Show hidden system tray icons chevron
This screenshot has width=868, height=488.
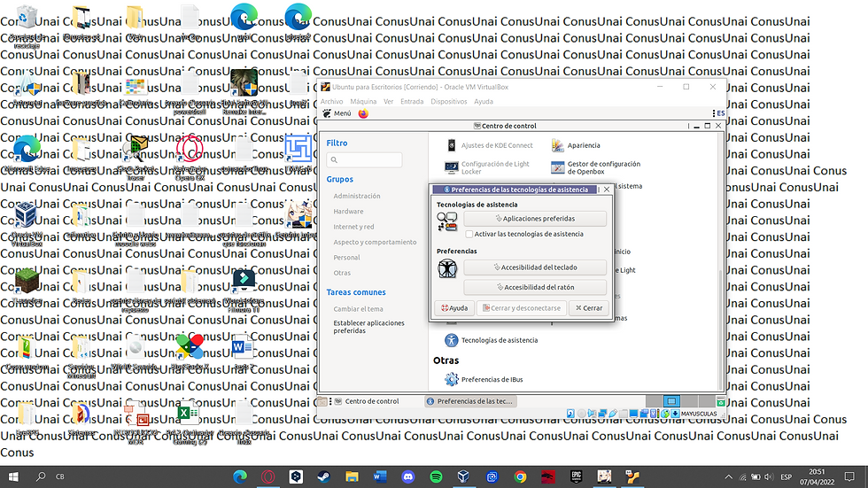[728, 477]
